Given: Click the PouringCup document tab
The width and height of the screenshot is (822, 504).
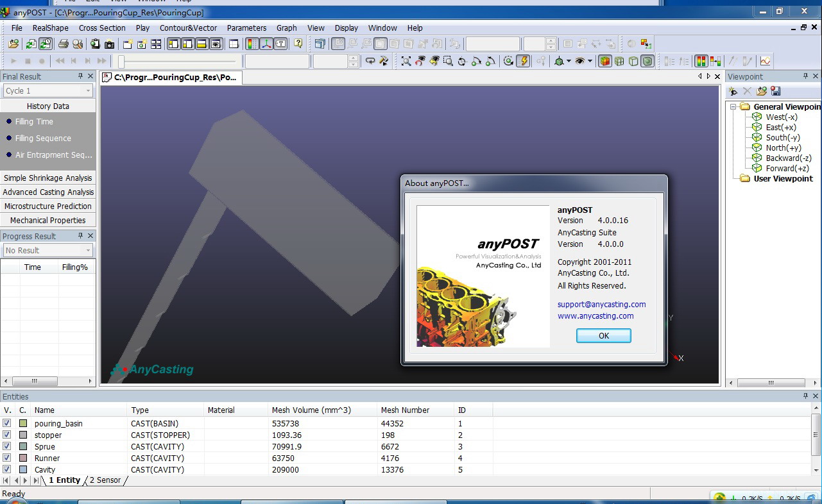Looking at the screenshot, I should (170, 77).
